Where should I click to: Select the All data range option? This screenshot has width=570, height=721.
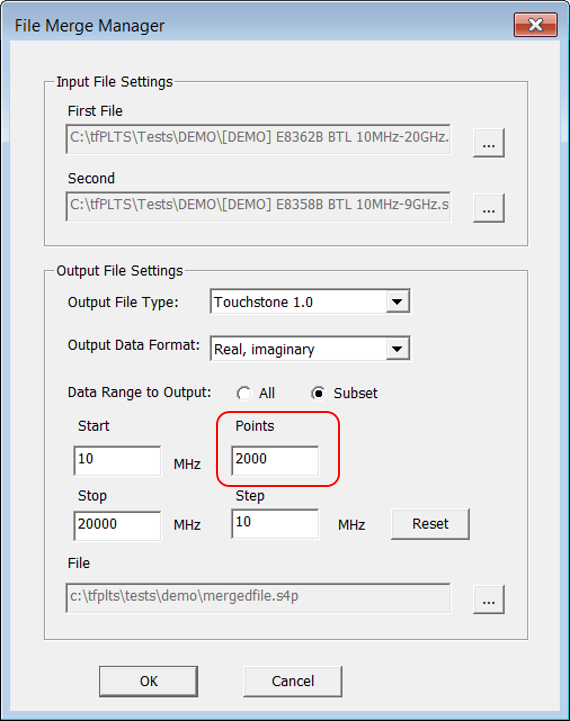[244, 393]
